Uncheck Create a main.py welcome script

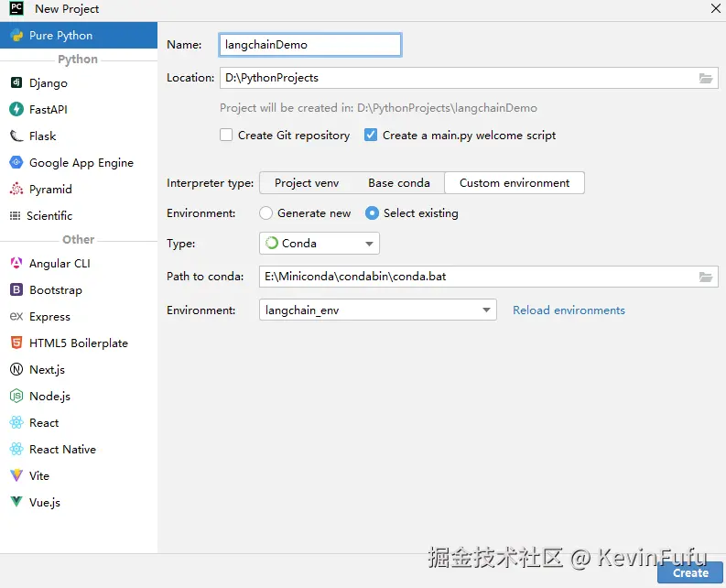point(371,135)
